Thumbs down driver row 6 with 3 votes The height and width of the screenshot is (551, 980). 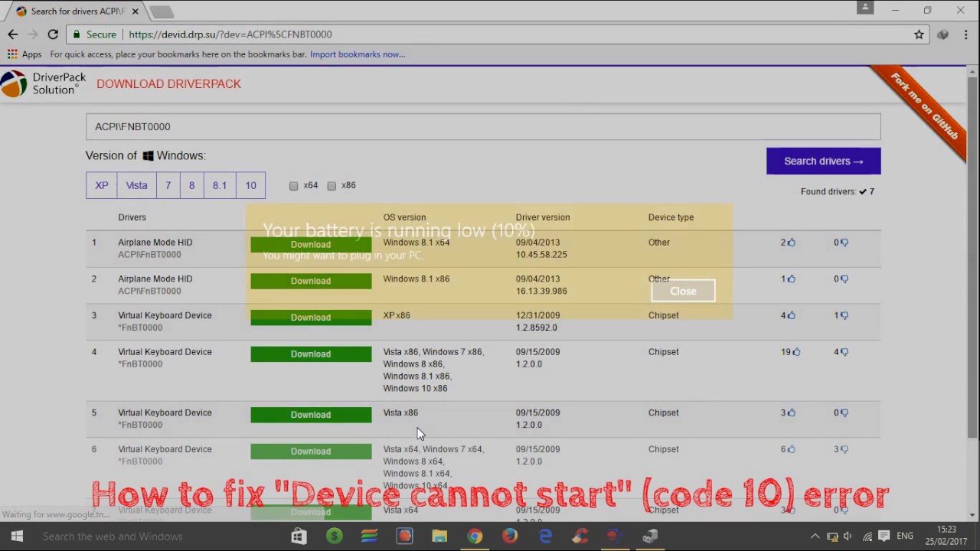click(x=844, y=450)
